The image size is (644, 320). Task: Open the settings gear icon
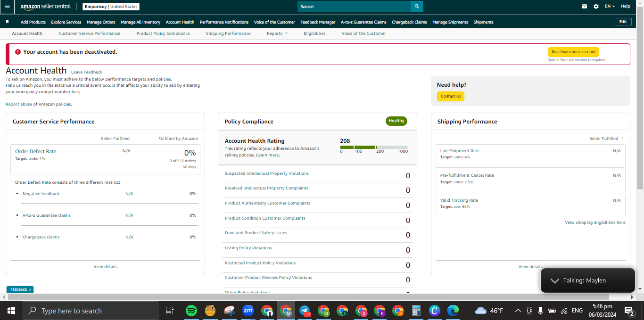coord(596,7)
